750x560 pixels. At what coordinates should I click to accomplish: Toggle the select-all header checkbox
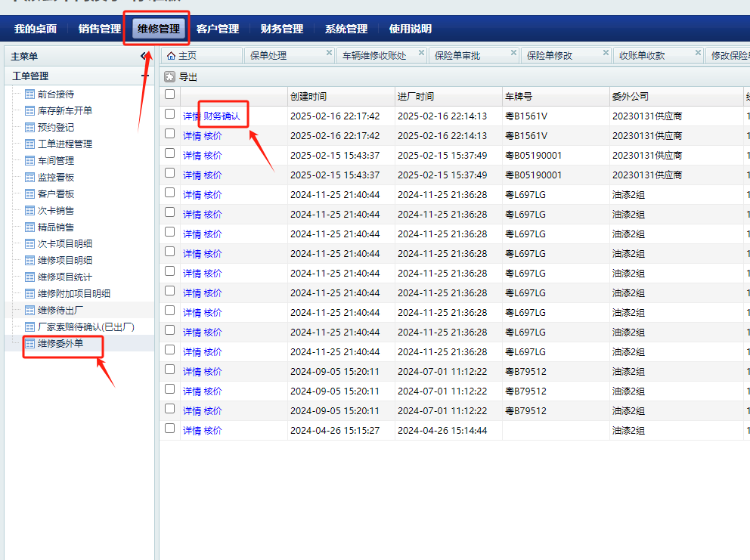pyautogui.click(x=169, y=94)
